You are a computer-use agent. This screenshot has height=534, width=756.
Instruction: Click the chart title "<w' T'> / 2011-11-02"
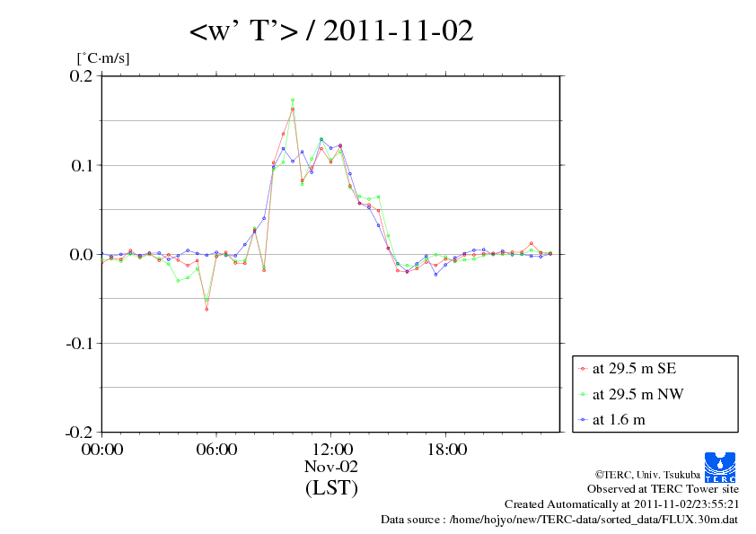coord(331,31)
